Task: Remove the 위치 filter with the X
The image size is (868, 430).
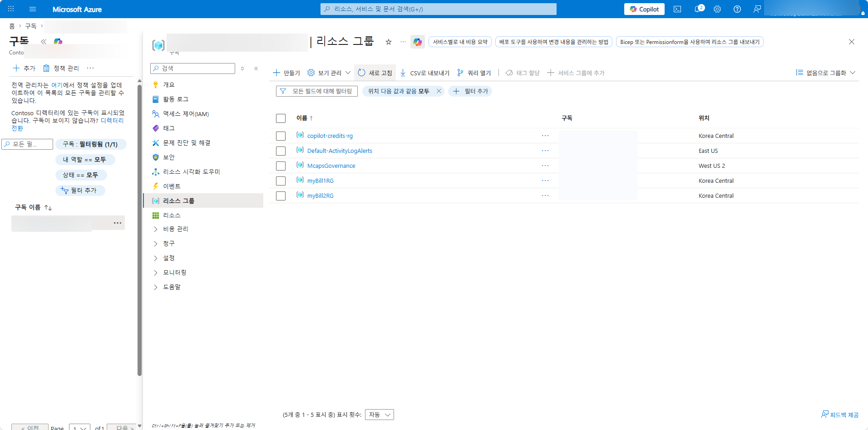Action: [439, 91]
